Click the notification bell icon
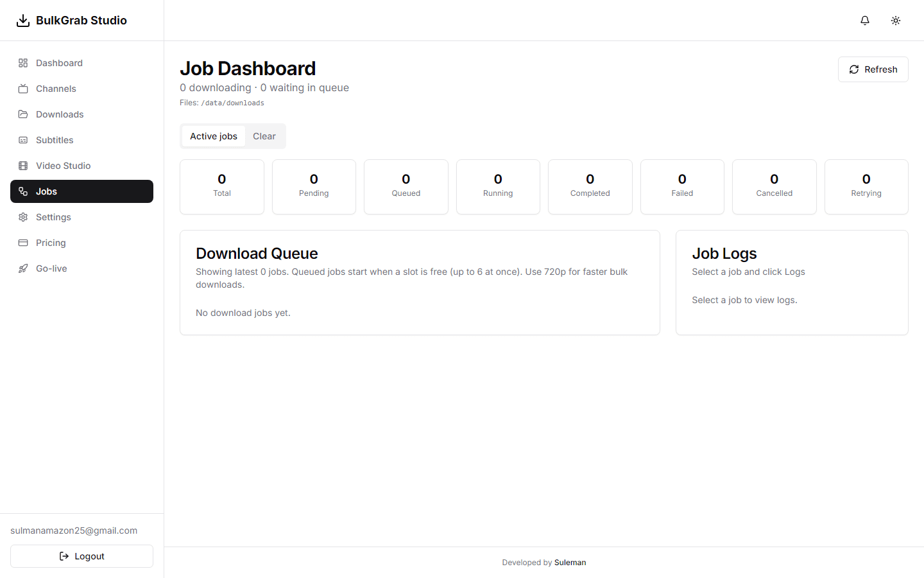The width and height of the screenshot is (924, 578). [865, 21]
